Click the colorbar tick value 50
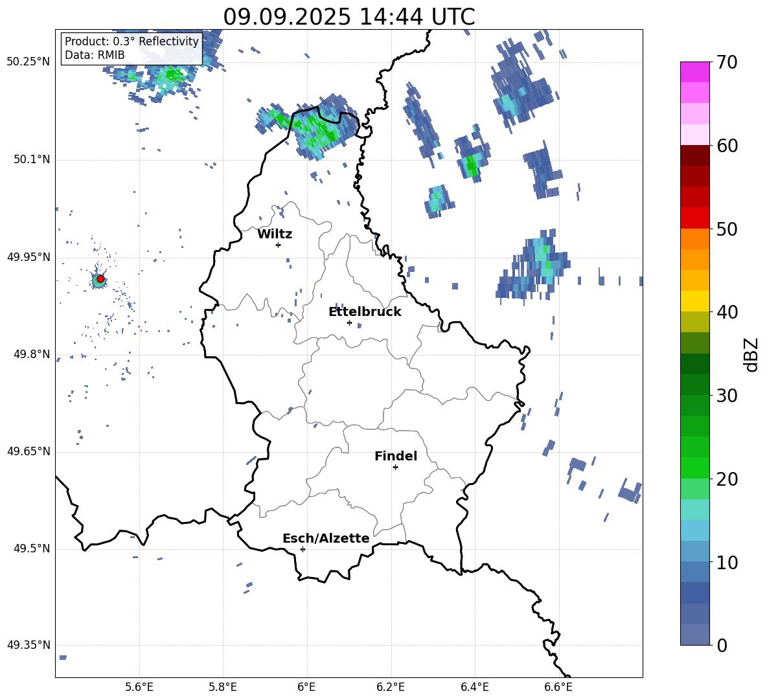Screen dimensions: 767x700 click(727, 229)
